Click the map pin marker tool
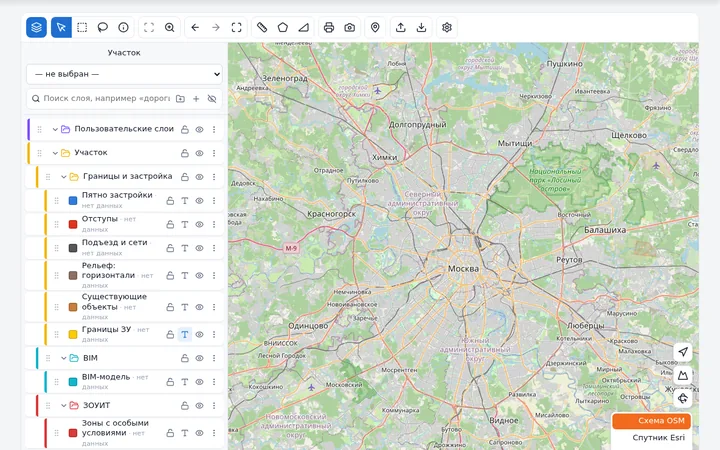This screenshot has height=450, width=720. (x=375, y=28)
